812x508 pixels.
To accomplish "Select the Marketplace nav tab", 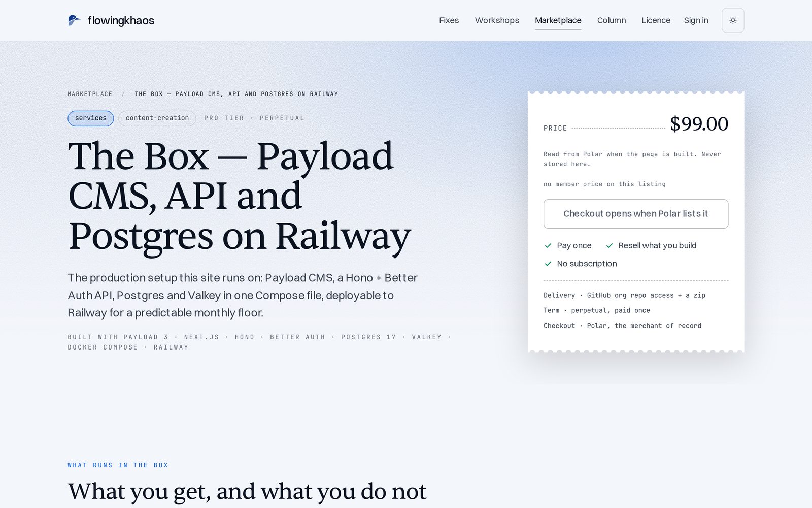I will pyautogui.click(x=558, y=20).
